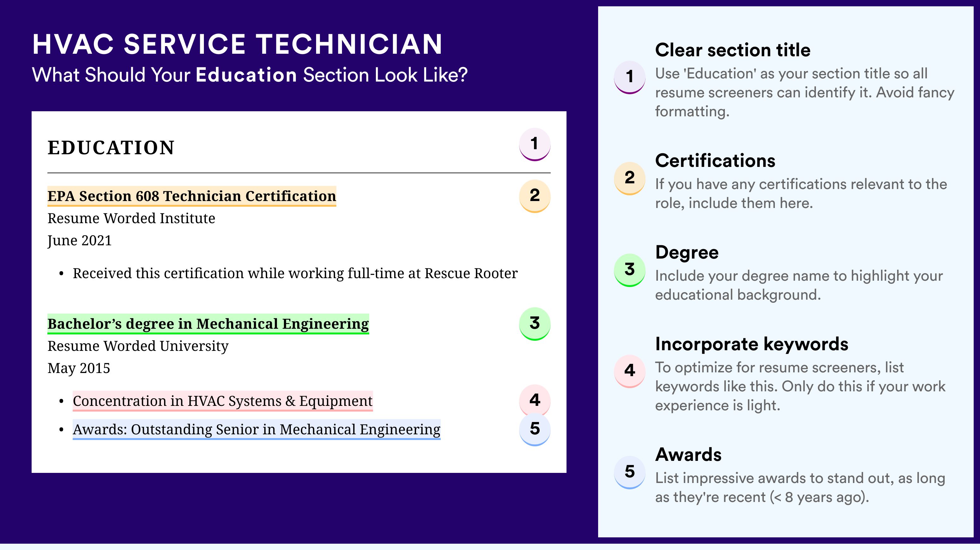980x550 pixels.
Task: Click the number 3 badge next to Degree
Action: click(x=629, y=270)
